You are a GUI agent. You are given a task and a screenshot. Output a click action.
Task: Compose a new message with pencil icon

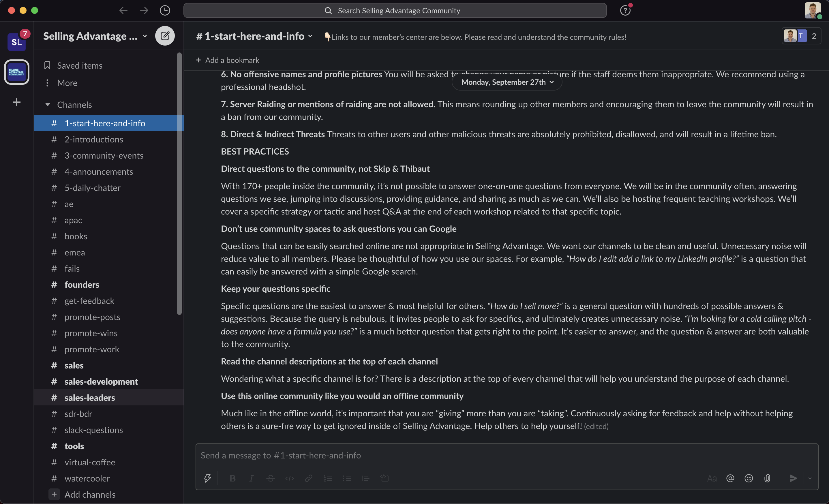point(165,36)
